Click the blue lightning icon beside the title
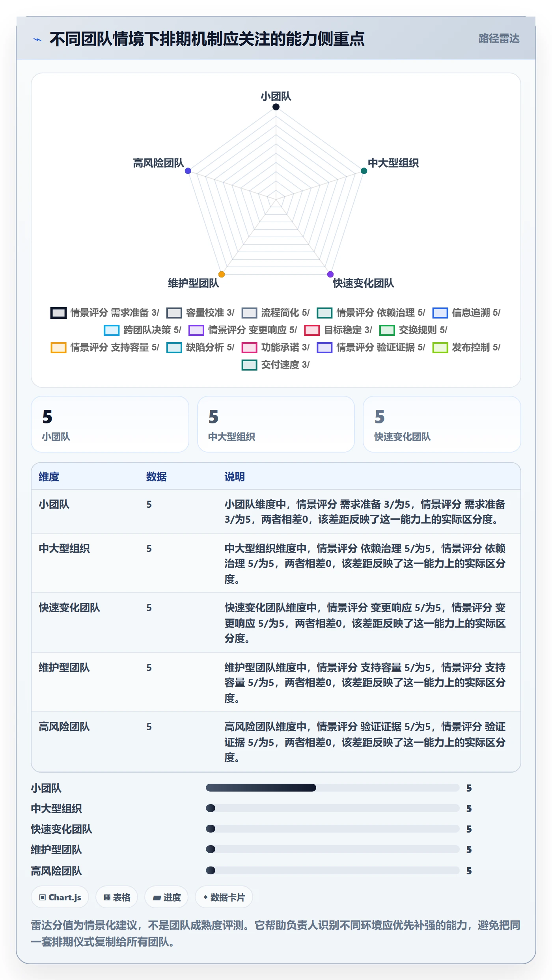 coord(37,39)
